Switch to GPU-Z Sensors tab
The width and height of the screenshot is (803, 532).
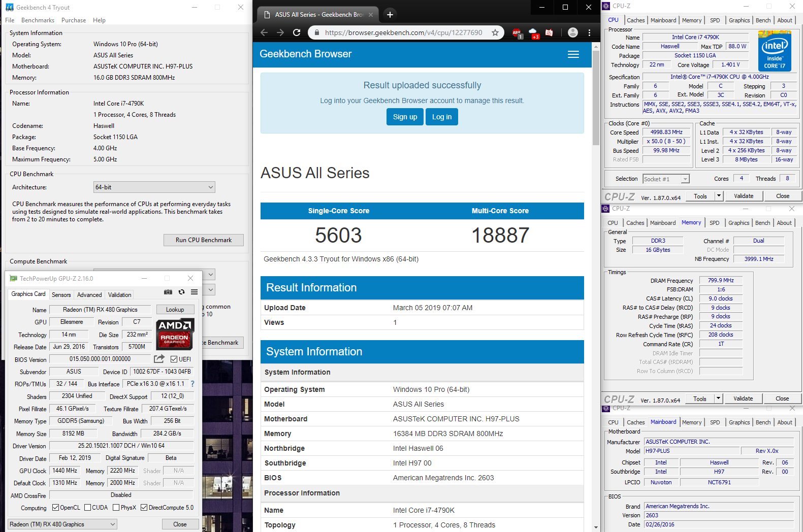pos(61,295)
